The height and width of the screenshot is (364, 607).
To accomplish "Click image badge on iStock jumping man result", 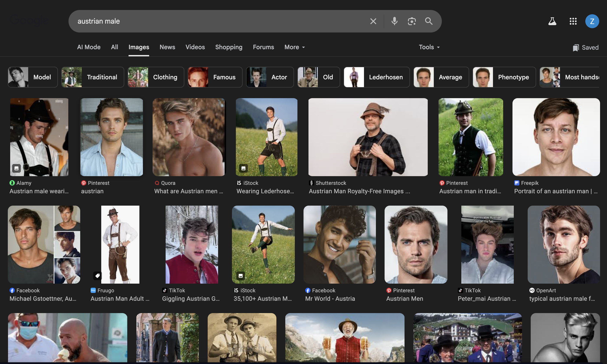I will 240,276.
